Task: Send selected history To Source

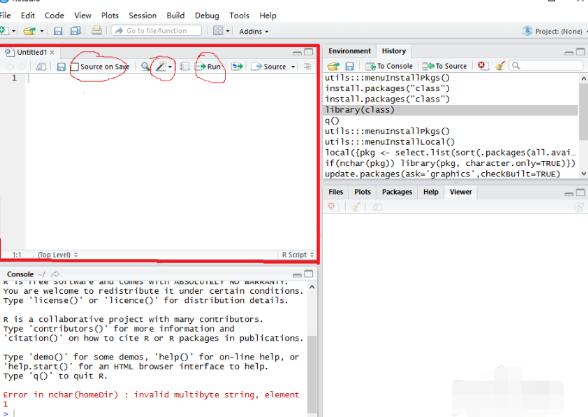Action: point(445,66)
